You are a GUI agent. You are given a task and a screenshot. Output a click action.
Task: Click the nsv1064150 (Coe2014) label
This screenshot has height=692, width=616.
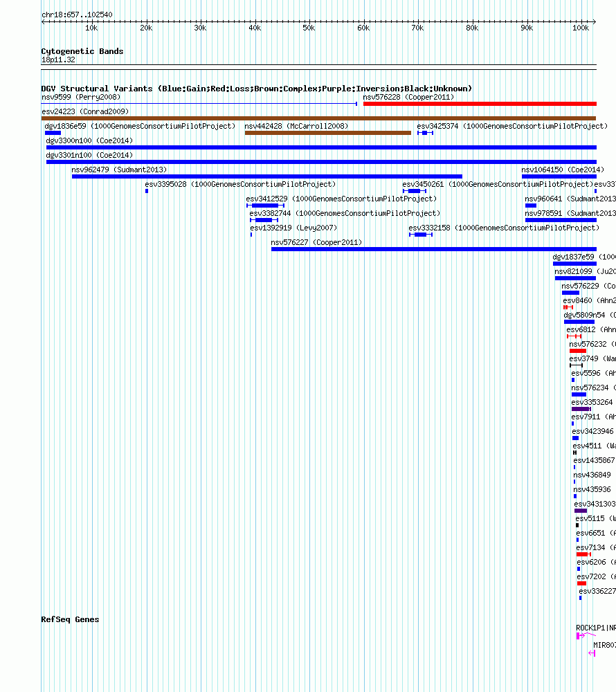563,170
